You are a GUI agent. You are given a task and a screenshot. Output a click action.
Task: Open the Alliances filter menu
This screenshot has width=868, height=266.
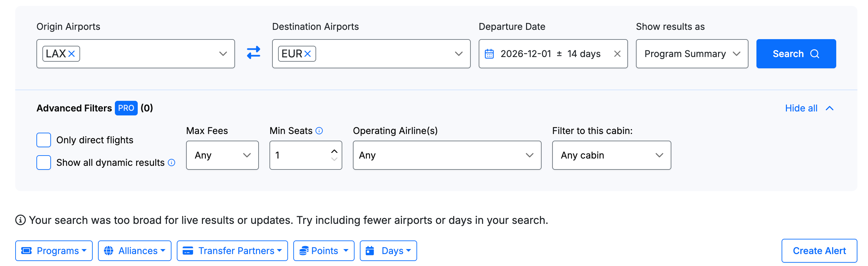(134, 251)
